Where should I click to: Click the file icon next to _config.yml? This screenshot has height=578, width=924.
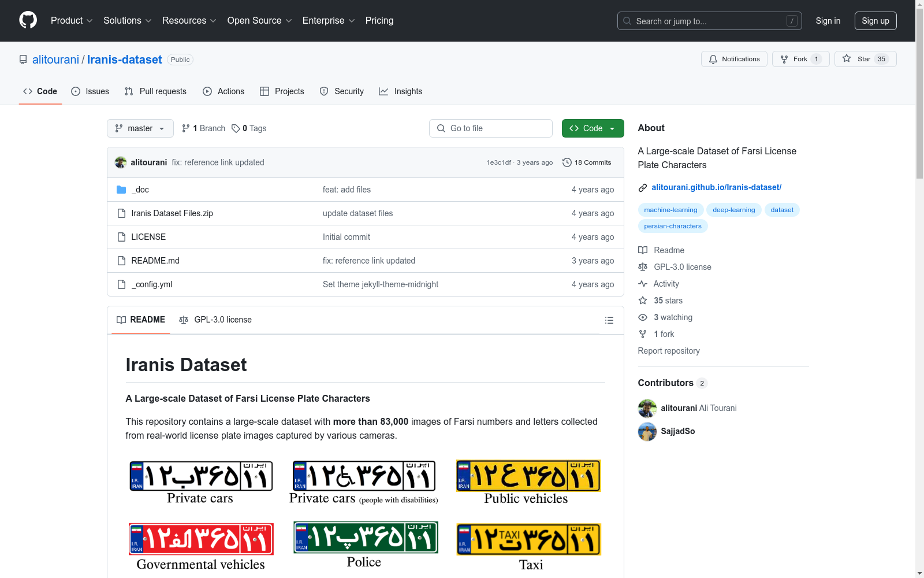pos(121,284)
